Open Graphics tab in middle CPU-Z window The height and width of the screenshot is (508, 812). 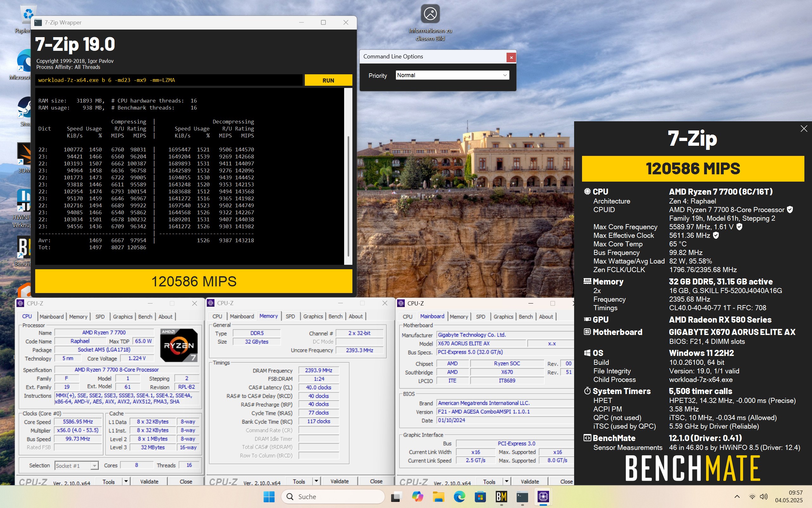(313, 316)
